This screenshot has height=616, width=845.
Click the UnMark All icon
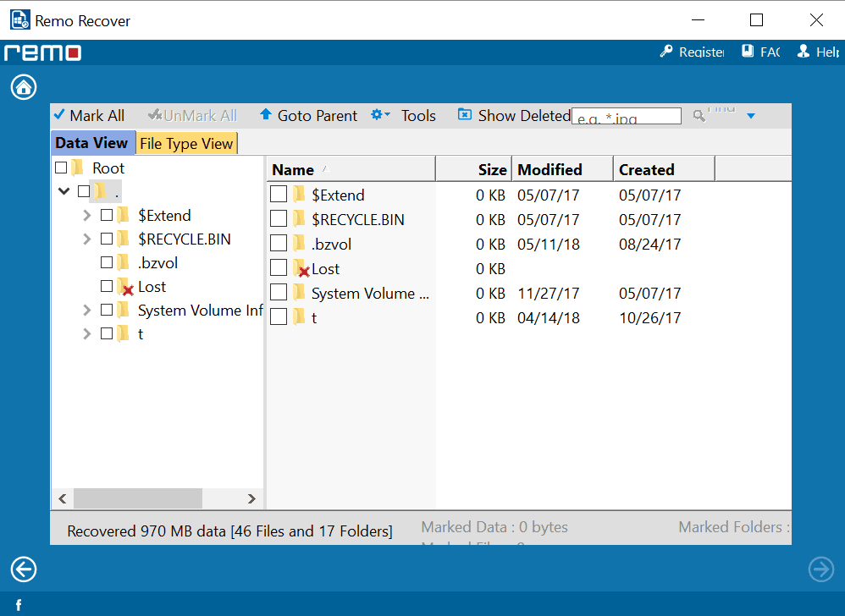[155, 115]
